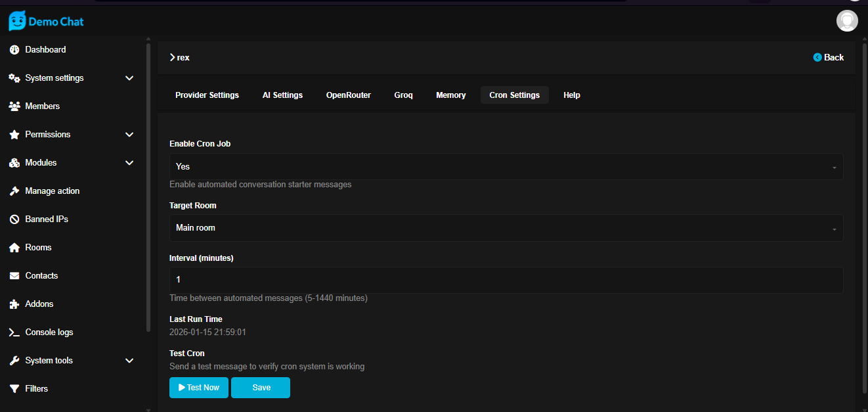Open the Enable Cron Job dropdown
868x412 pixels.
(506, 167)
